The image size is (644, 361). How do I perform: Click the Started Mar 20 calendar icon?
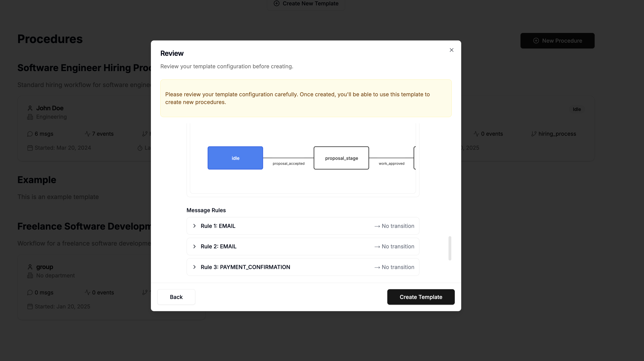coord(30,148)
